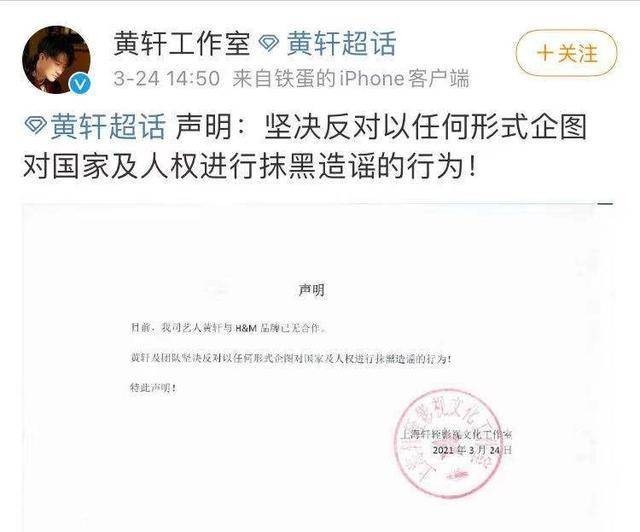Click the H&M sentence in the statement
Screen dimensions: 640x532
(229, 328)
